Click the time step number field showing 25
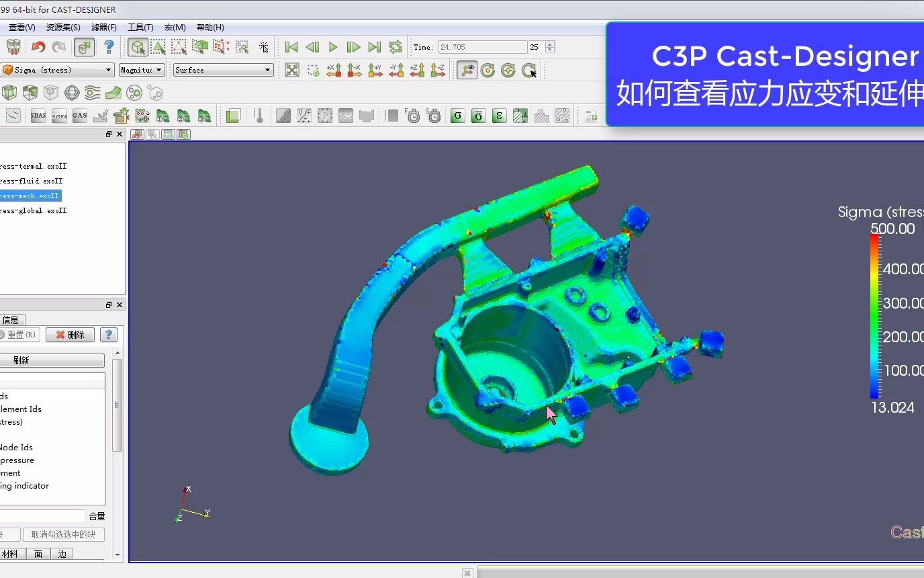924x578 pixels. (536, 47)
